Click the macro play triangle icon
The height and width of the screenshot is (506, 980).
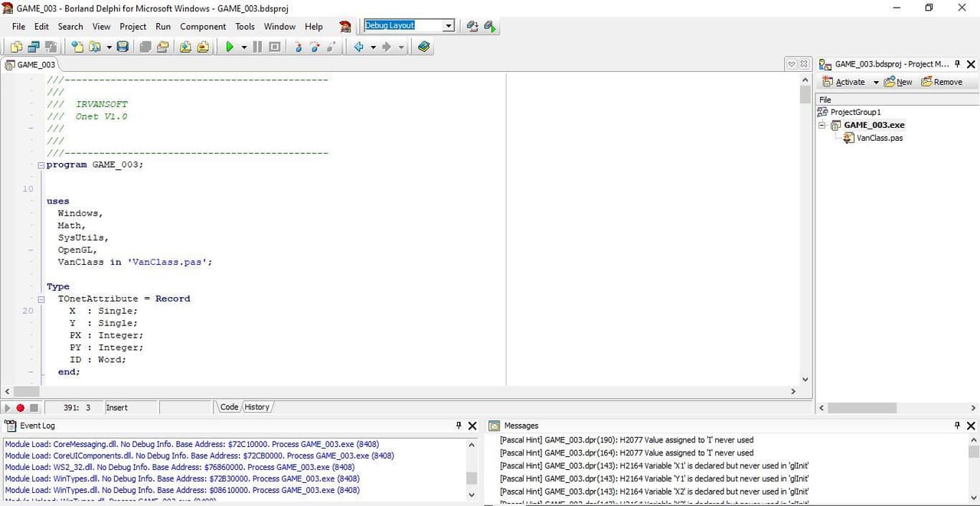[8, 408]
